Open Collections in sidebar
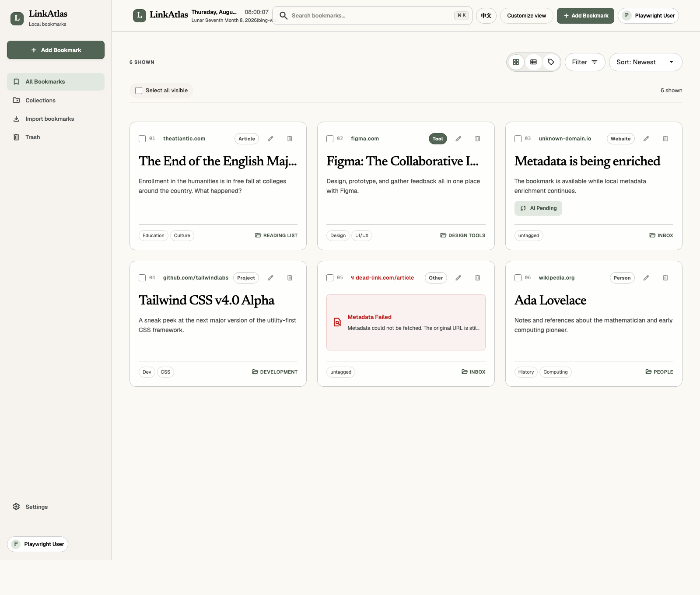 tap(56, 100)
